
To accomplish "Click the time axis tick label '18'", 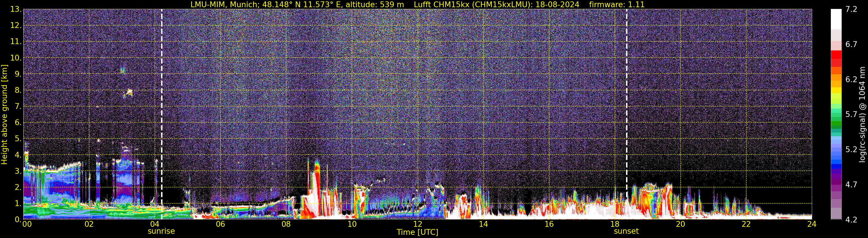I will [614, 224].
